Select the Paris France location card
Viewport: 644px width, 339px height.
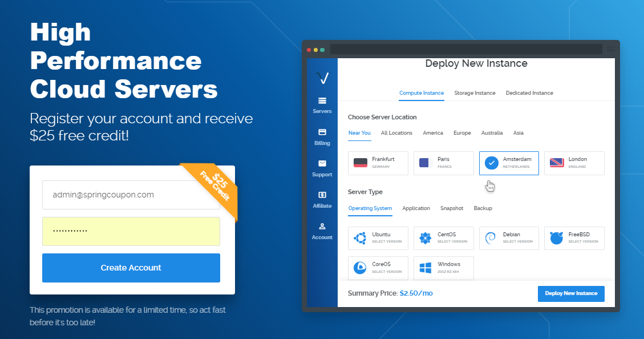tap(444, 163)
